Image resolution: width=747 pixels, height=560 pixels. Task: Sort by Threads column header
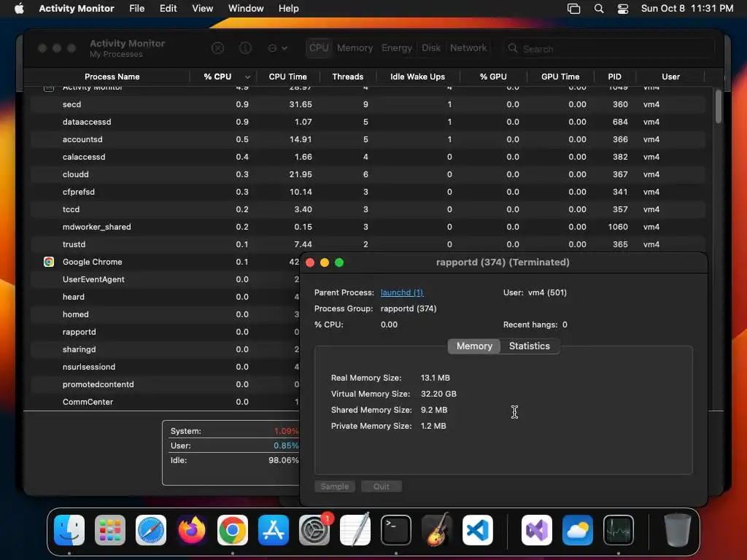348,77
